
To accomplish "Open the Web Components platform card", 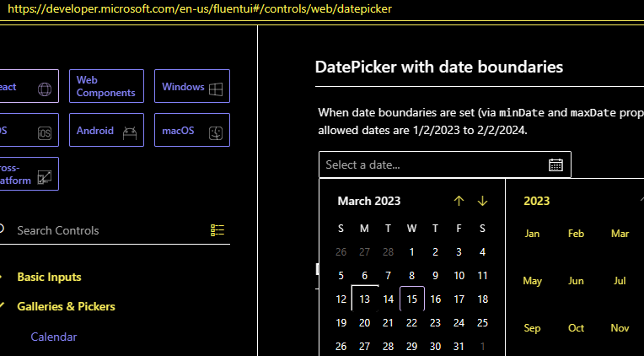I will [106, 86].
